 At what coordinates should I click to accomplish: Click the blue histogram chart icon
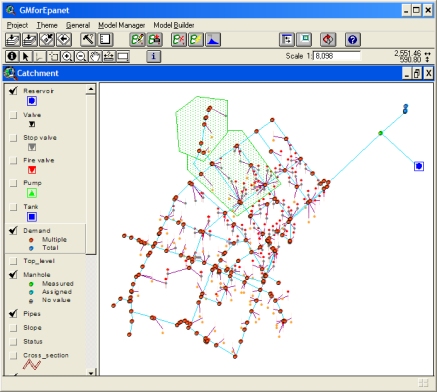[213, 40]
